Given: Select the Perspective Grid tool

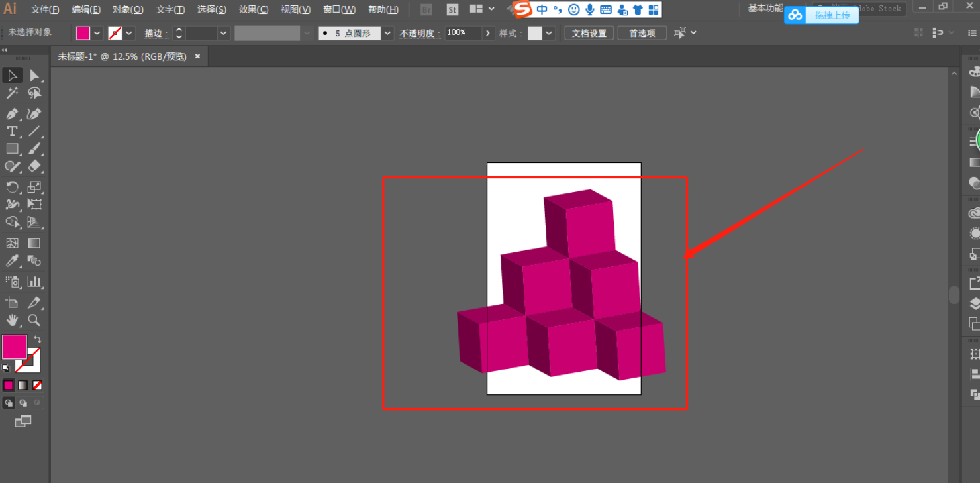Looking at the screenshot, I should pos(34,223).
